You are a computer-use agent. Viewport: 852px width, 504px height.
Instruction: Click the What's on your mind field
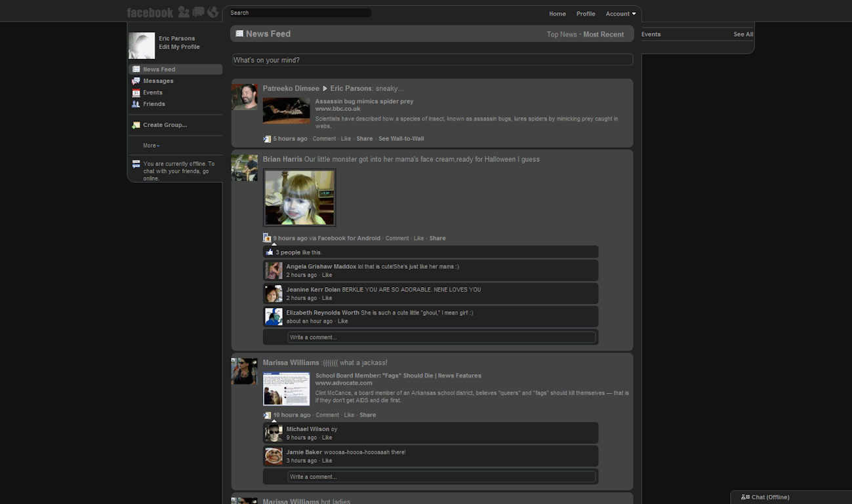(432, 59)
